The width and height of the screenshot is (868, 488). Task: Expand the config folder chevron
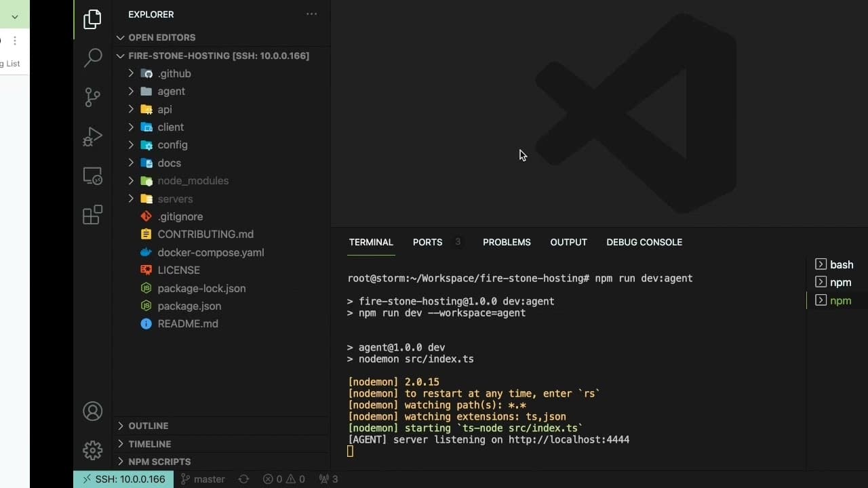pos(131,145)
